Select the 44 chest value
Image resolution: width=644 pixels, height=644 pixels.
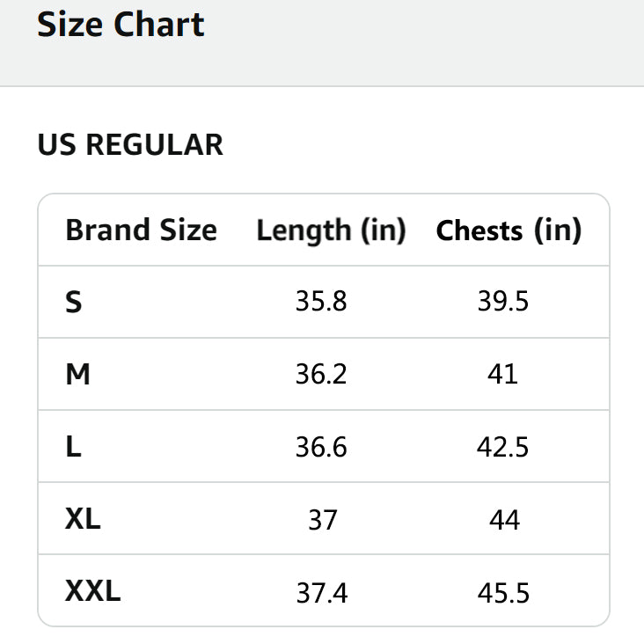click(504, 520)
